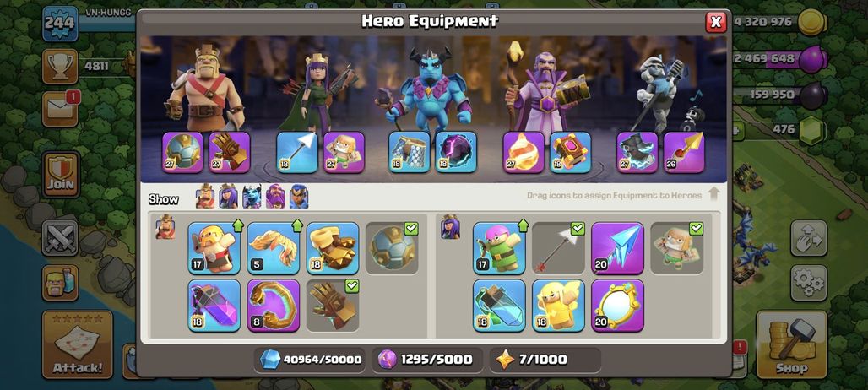Image resolution: width=868 pixels, height=390 pixels.
Task: Toggle the checked Giant Arrow equipment
Action: pyautogui.click(x=559, y=248)
